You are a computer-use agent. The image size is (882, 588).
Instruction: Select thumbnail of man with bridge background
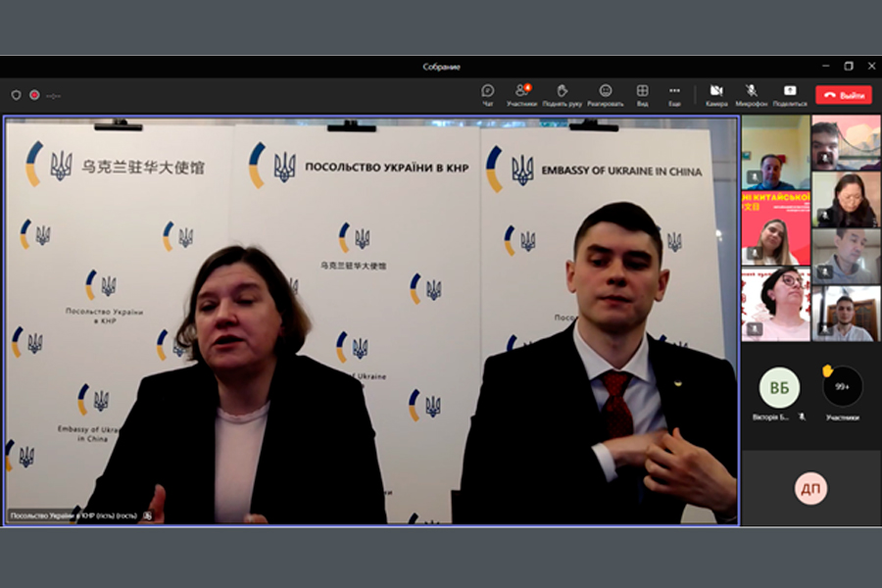[846, 142]
